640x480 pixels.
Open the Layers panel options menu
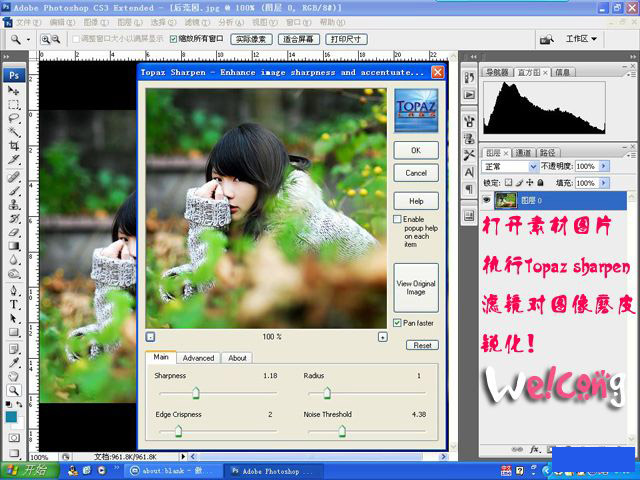tap(632, 155)
